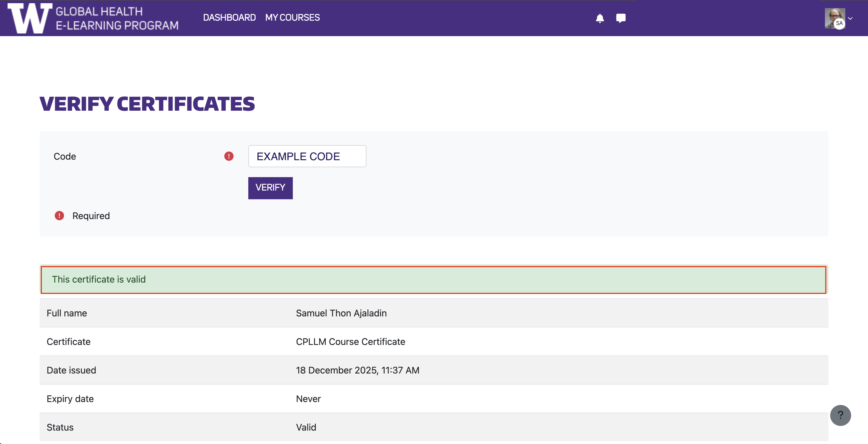Click the Global Health E-Learning Program title
868x444 pixels.
pyautogui.click(x=117, y=18)
